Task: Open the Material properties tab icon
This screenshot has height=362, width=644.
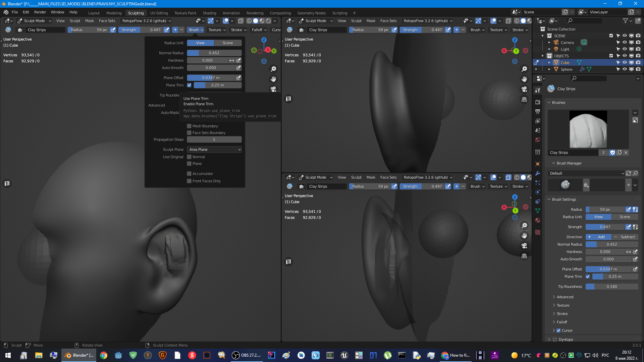Action: pyautogui.click(x=538, y=220)
